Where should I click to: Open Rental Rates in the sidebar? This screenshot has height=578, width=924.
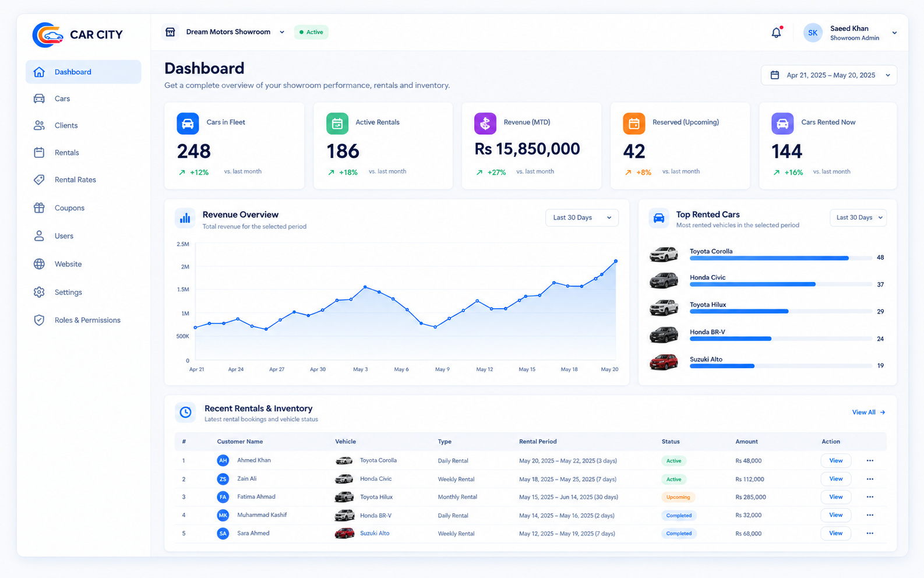pos(83,179)
